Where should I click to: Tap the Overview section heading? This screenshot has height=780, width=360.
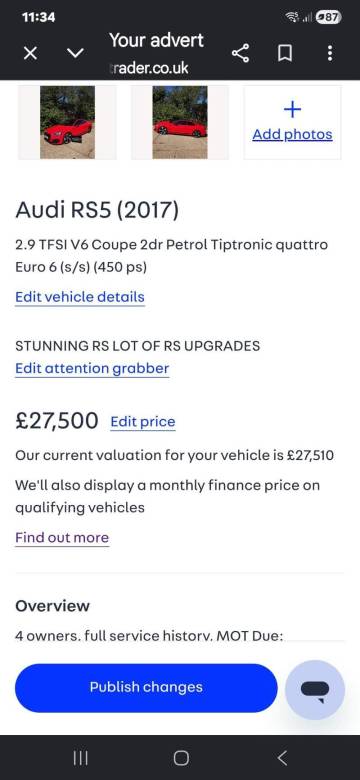tap(53, 606)
